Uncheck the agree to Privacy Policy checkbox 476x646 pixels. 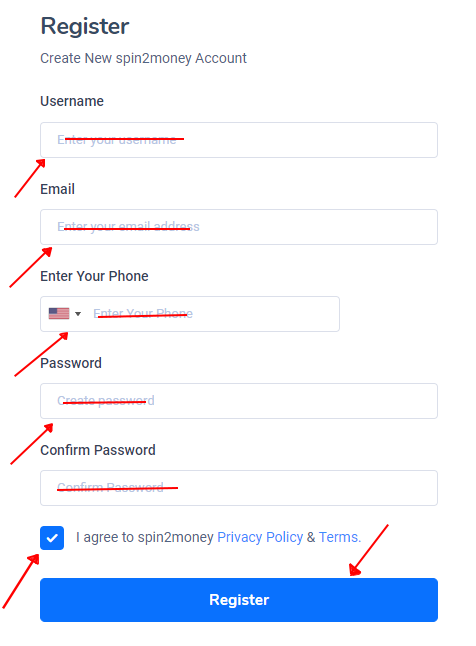tap(52, 538)
